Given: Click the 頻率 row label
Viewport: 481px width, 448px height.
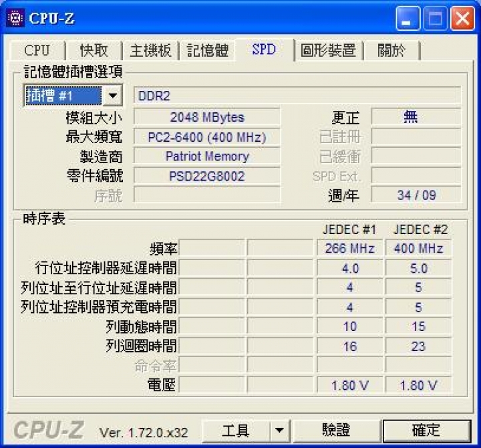Looking at the screenshot, I should click(x=163, y=249).
